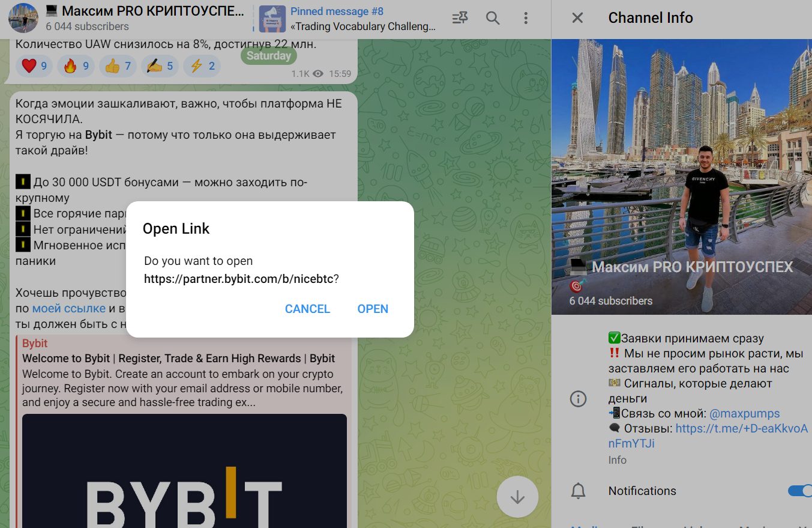Open the channel avatar in the chat header
The image size is (812, 528).
pos(23,18)
